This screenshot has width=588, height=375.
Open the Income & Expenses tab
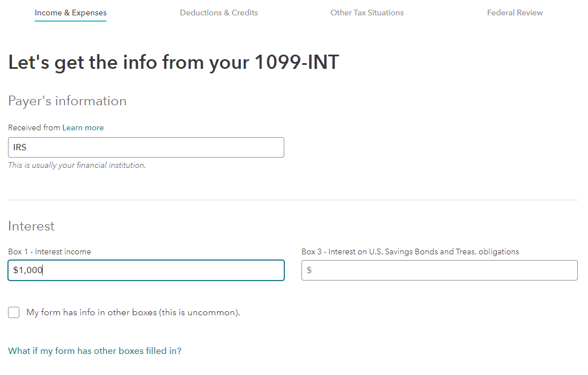coord(71,13)
